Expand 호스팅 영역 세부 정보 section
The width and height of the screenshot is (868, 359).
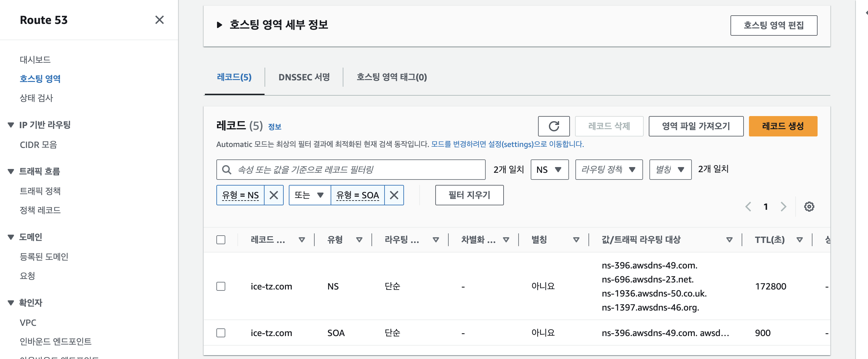coord(219,25)
